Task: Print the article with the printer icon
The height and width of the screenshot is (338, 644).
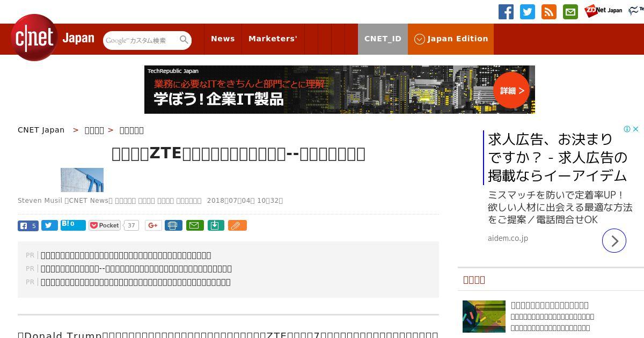Action: pos(173,225)
